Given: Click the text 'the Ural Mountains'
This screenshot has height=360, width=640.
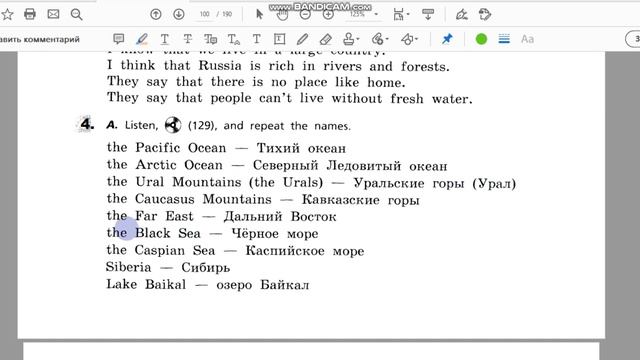Looking at the screenshot, I should pos(174,182).
